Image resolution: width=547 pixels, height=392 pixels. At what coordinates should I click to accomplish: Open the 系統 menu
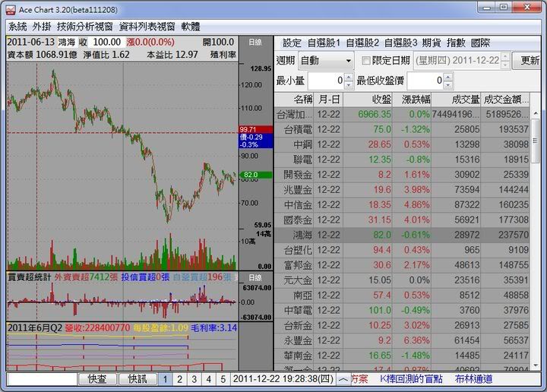(17, 27)
